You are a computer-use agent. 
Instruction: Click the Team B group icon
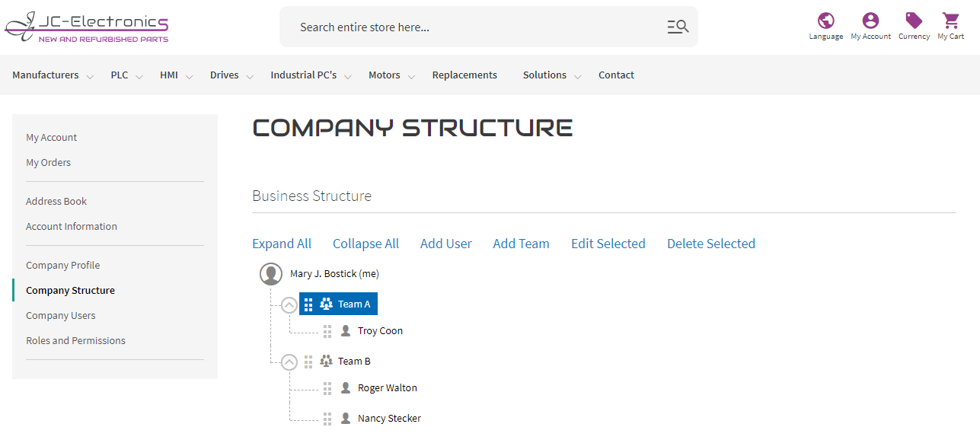tap(327, 361)
